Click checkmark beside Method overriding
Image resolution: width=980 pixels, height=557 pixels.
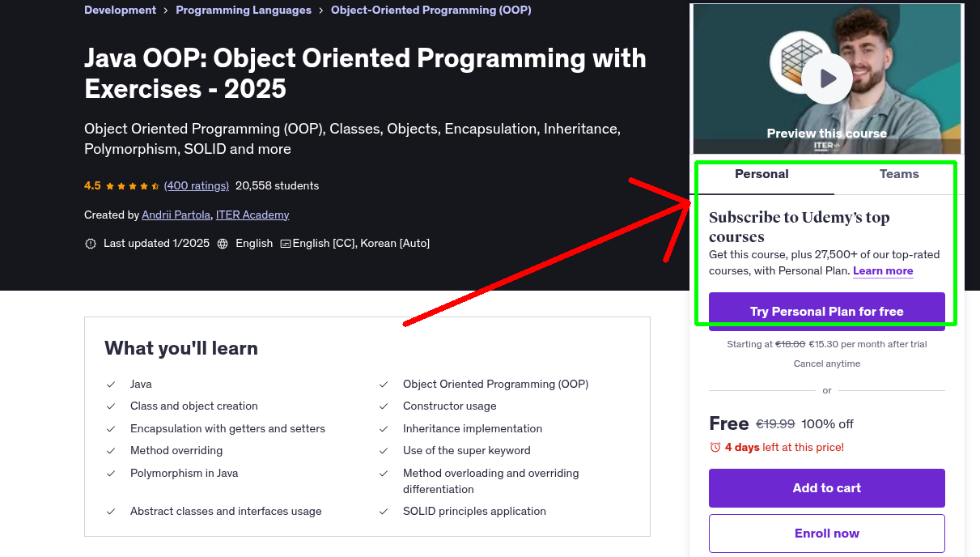tap(111, 451)
